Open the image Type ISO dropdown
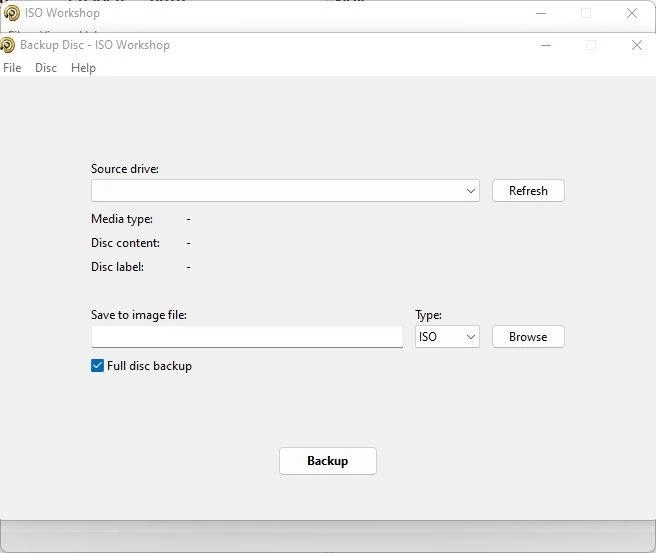Screen dimensions: 656x553 (447, 337)
